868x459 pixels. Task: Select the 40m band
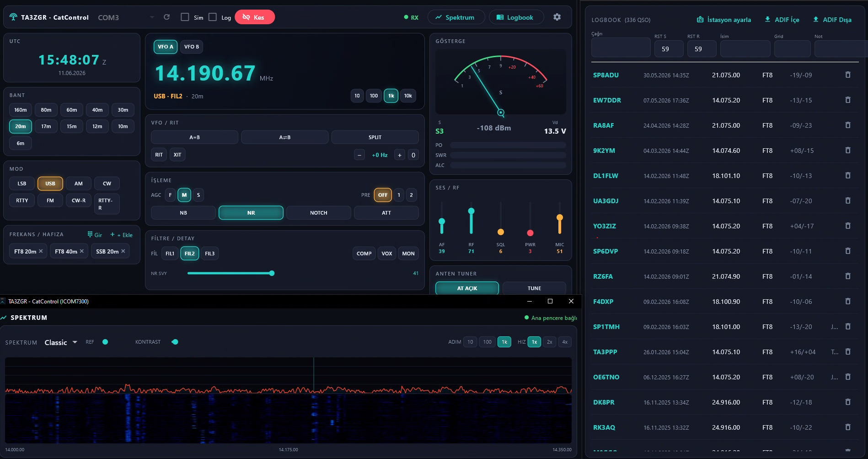pyautogui.click(x=97, y=110)
